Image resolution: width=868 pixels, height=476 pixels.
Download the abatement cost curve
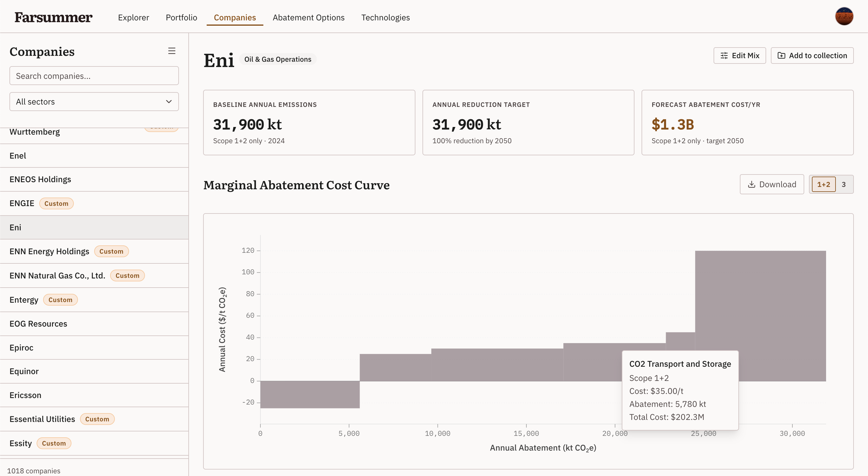click(x=772, y=184)
